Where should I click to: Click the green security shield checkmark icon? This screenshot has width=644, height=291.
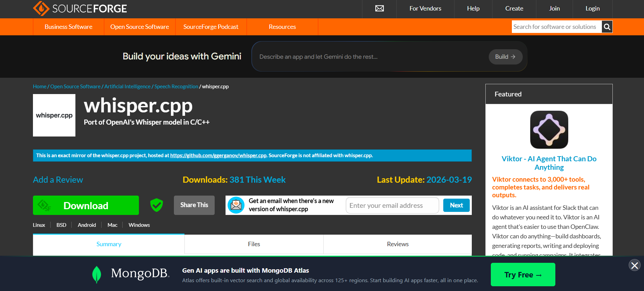[157, 205]
